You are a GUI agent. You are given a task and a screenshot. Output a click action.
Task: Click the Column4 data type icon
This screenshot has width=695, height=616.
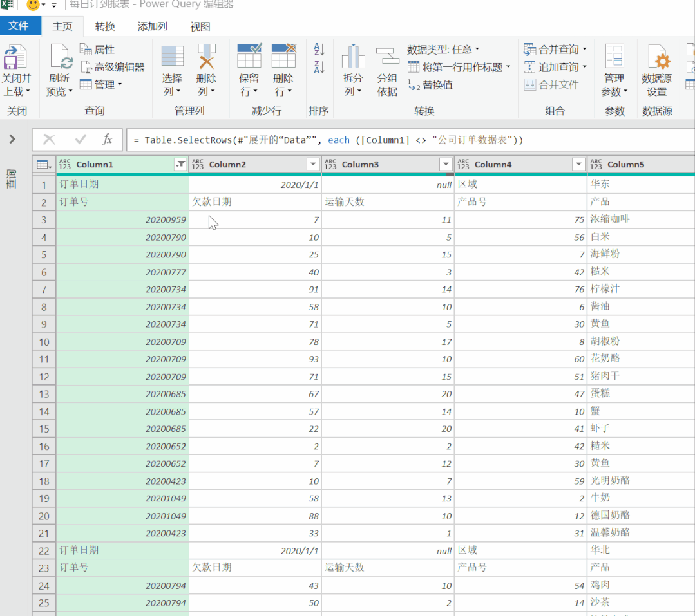(x=463, y=164)
